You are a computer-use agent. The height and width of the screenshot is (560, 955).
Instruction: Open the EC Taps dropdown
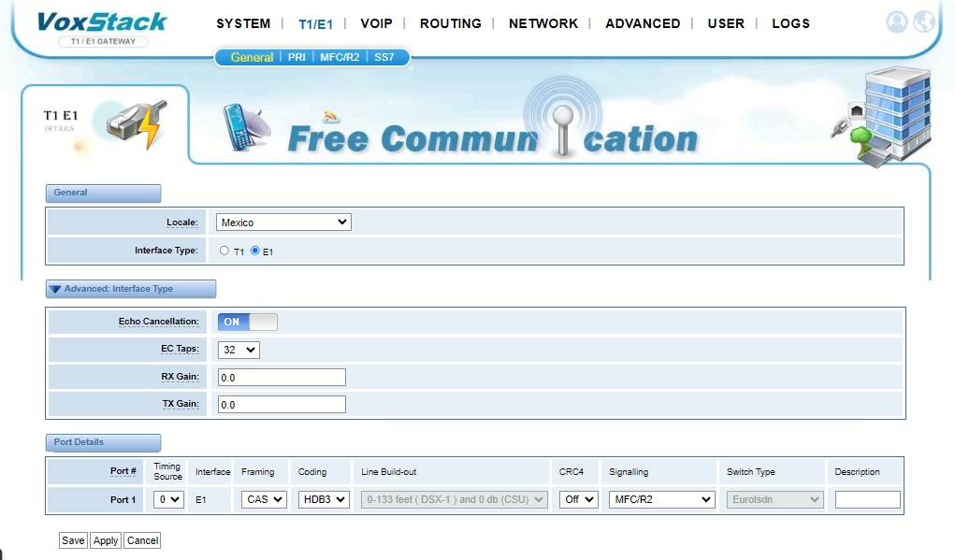(x=239, y=350)
